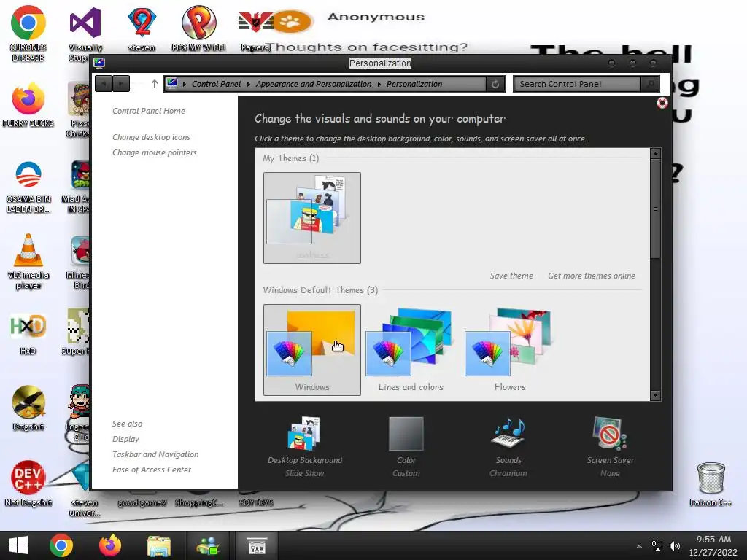The width and height of the screenshot is (747, 560).
Task: Select the Not Dogshit DEV C++ icon
Action: [28, 483]
